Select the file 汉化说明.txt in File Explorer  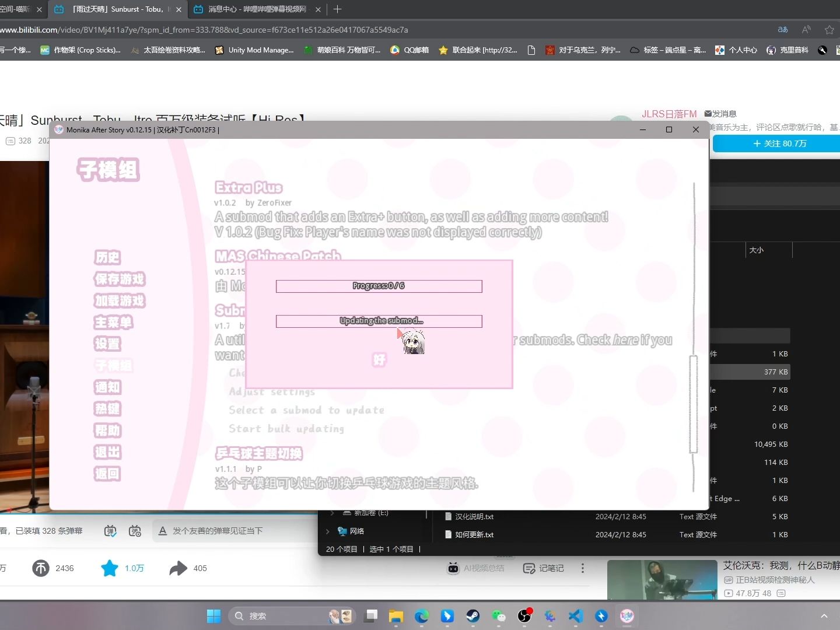(x=469, y=517)
